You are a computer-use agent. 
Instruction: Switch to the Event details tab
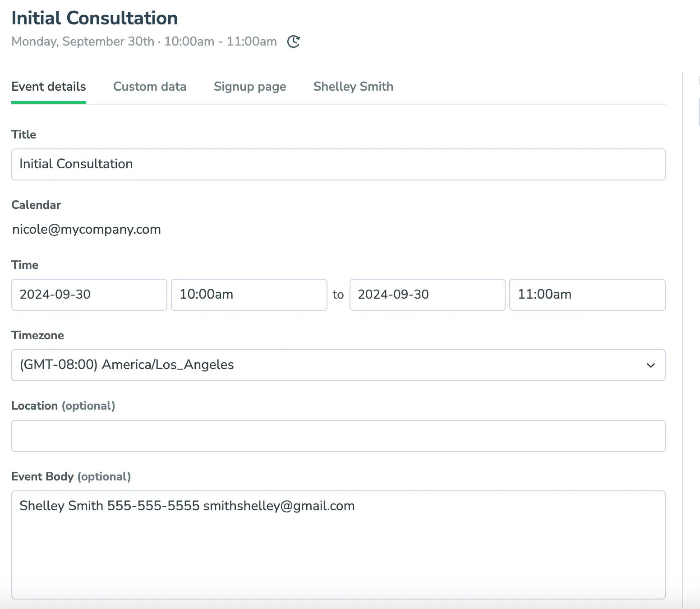49,87
